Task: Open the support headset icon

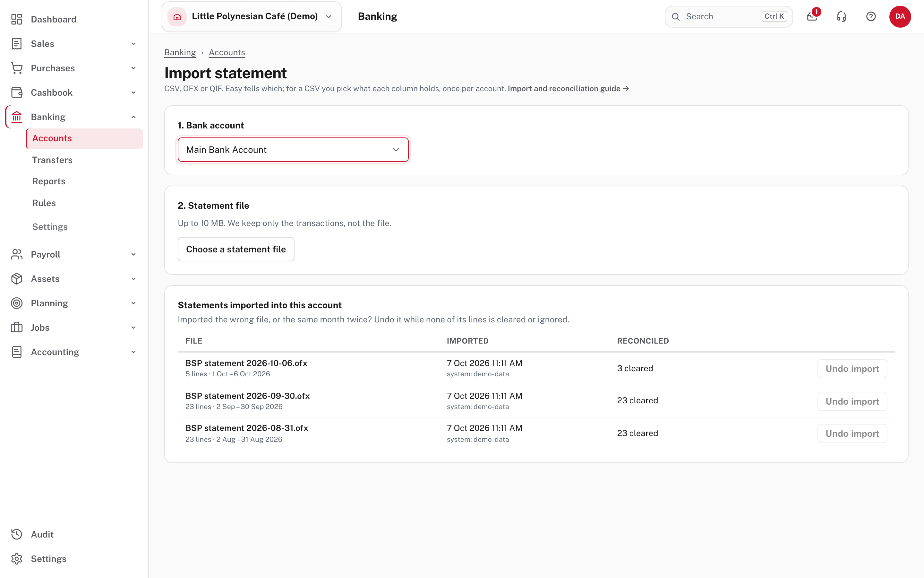Action: click(842, 16)
